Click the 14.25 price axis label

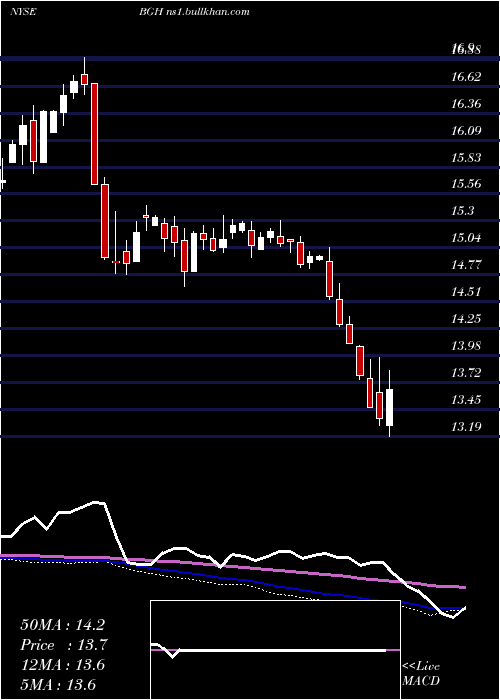pyautogui.click(x=466, y=319)
